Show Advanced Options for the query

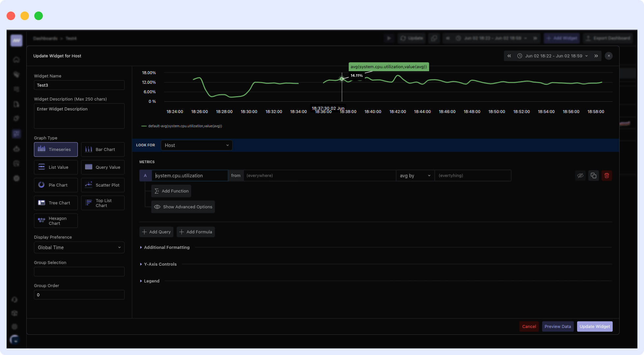pyautogui.click(x=183, y=207)
